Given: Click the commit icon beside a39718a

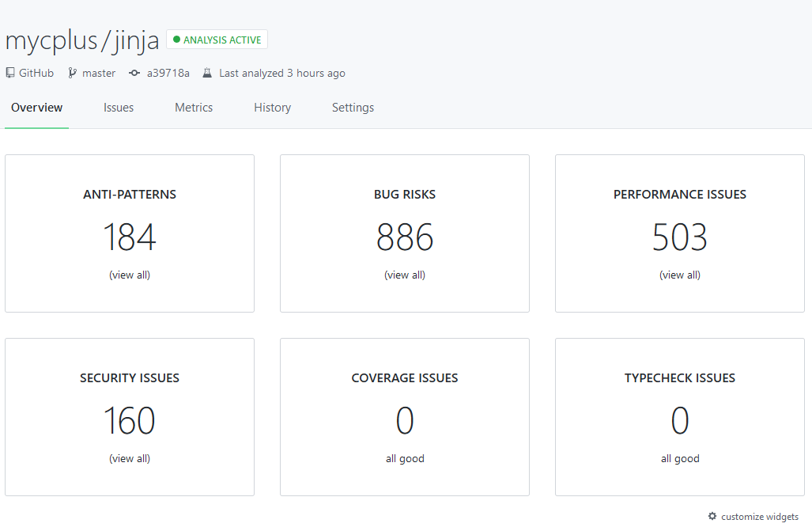Looking at the screenshot, I should 134,73.
